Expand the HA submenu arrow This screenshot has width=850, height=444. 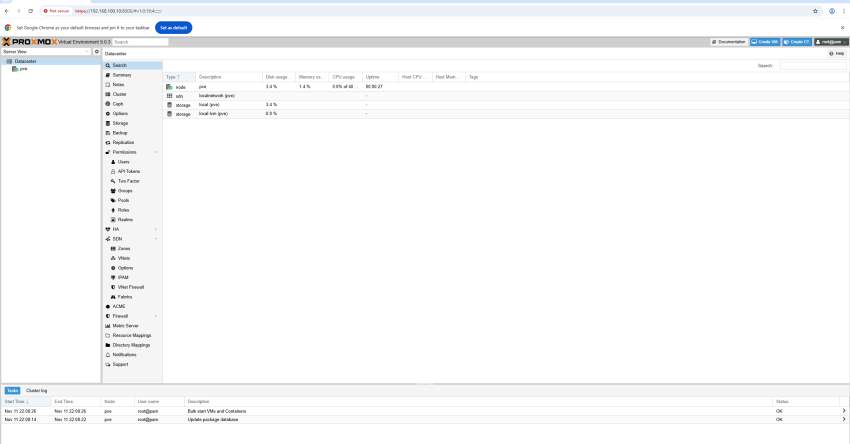tap(156, 229)
